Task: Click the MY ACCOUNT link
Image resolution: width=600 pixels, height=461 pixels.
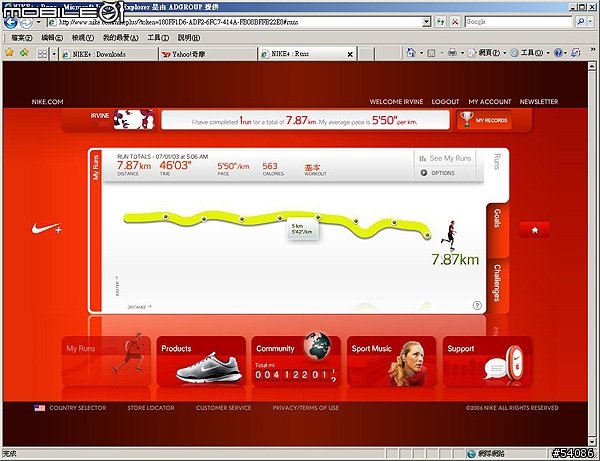Action: tap(490, 102)
